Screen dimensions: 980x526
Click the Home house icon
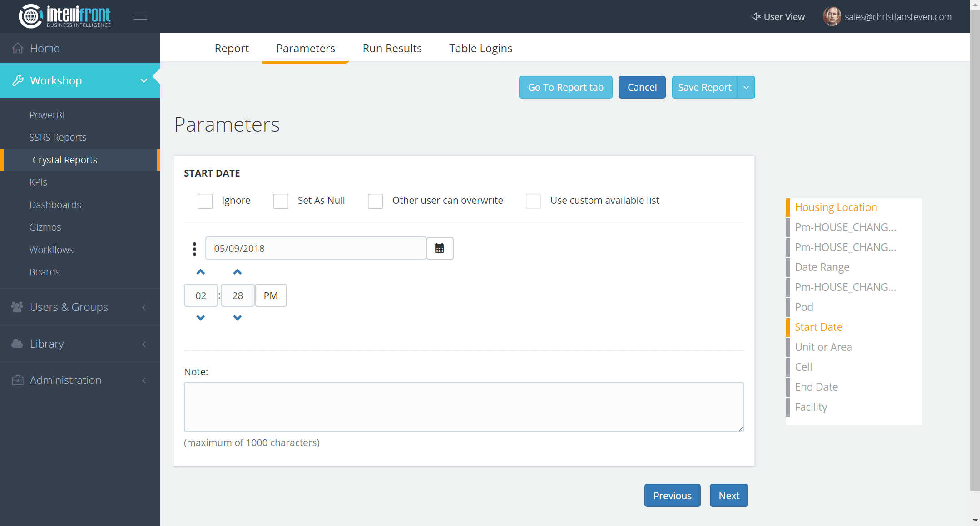tap(18, 48)
